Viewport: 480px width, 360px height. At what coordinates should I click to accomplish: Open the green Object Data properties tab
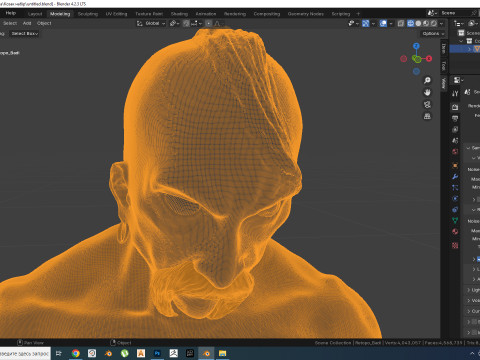point(455,220)
